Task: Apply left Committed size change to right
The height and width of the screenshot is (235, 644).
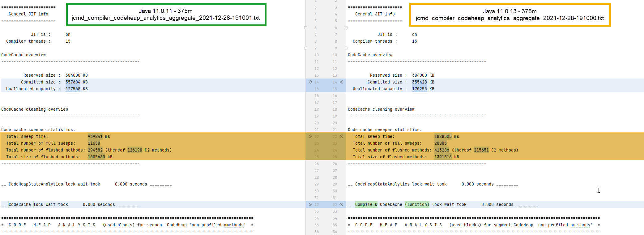Action: pos(310,82)
